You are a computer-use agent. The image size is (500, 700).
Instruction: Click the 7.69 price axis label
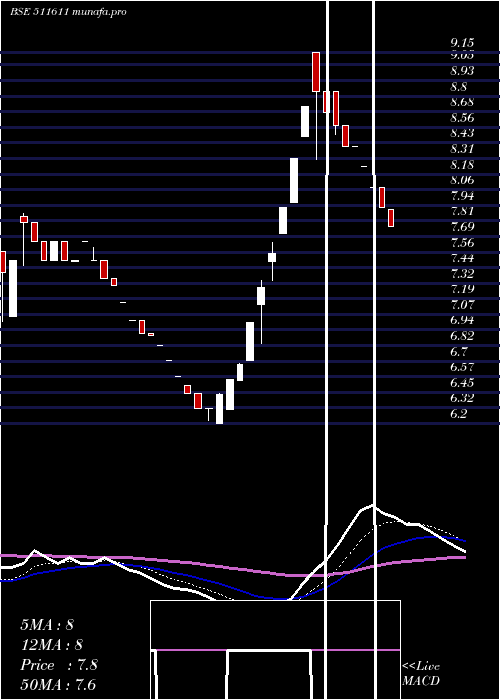pyautogui.click(x=462, y=227)
